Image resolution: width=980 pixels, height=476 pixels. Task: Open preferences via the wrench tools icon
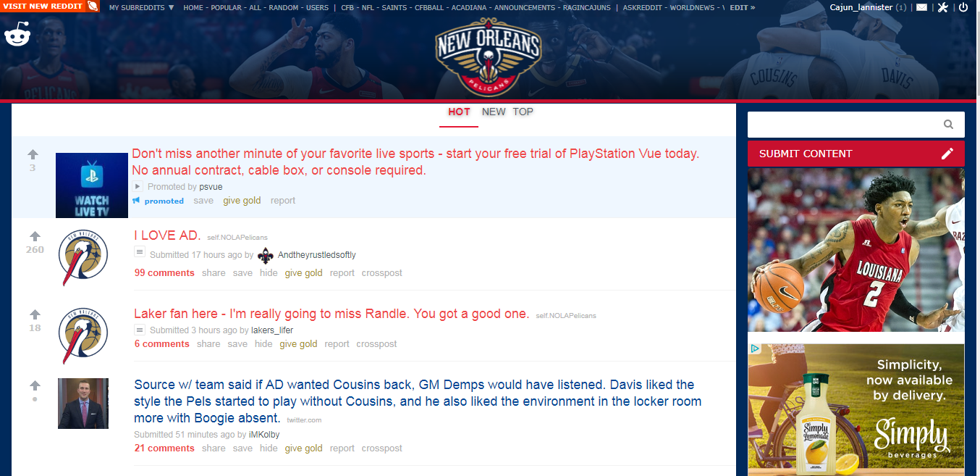pyautogui.click(x=942, y=7)
